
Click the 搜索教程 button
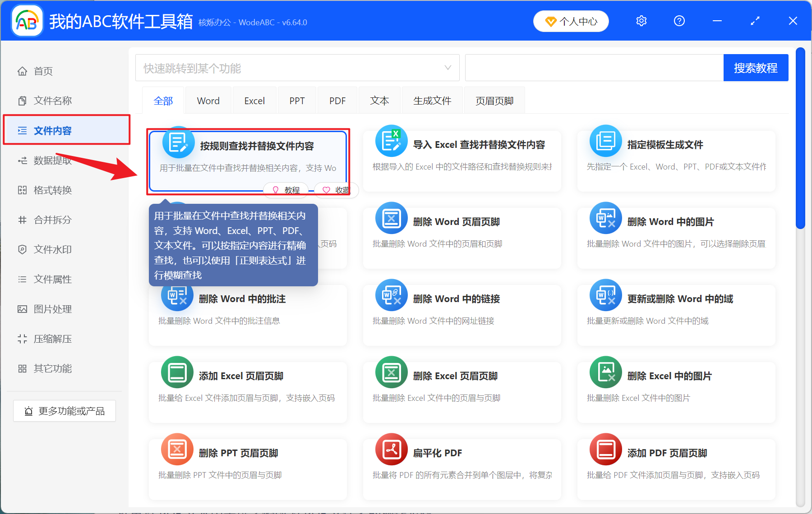(756, 68)
